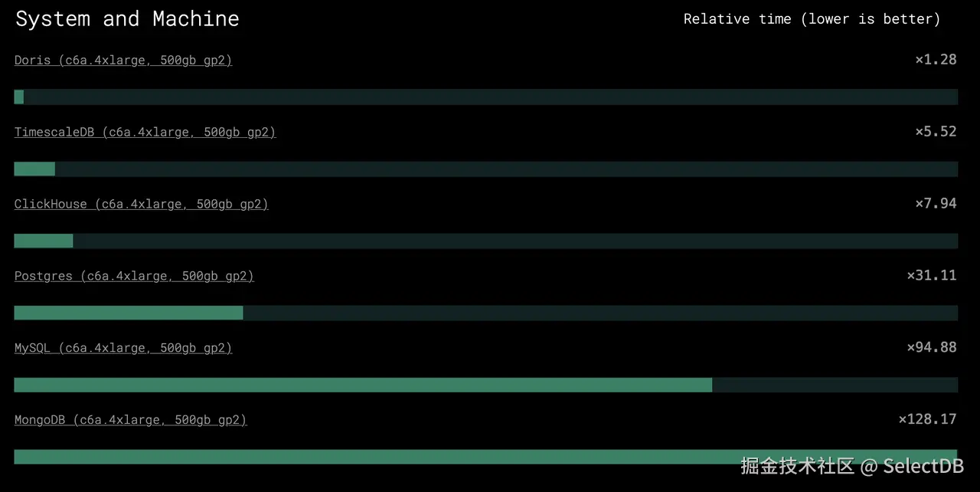Viewport: 980px width, 492px height.
Task: Select the ×5.52 value for TimescaleDB
Action: pos(936,132)
